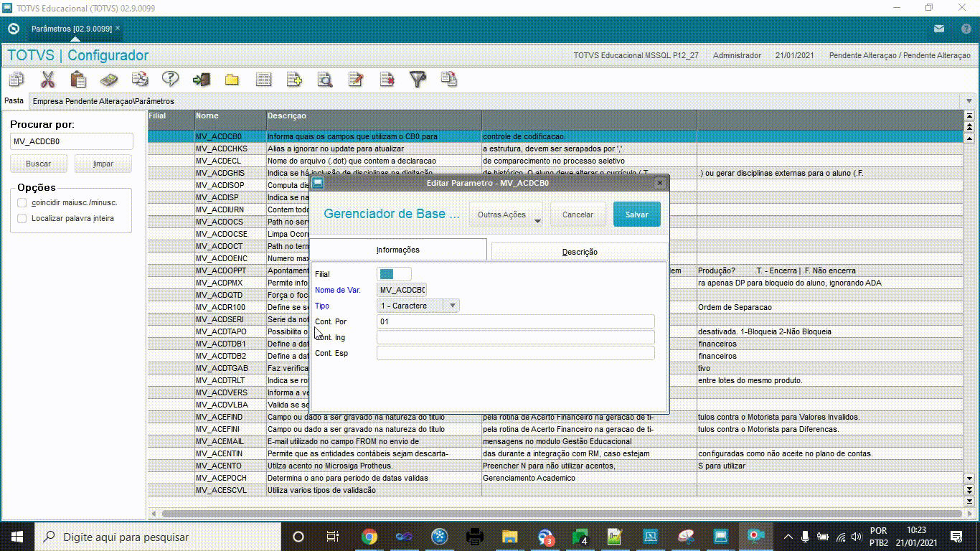Close the Parâmetros [02.9.0099] tab

pos(118,28)
